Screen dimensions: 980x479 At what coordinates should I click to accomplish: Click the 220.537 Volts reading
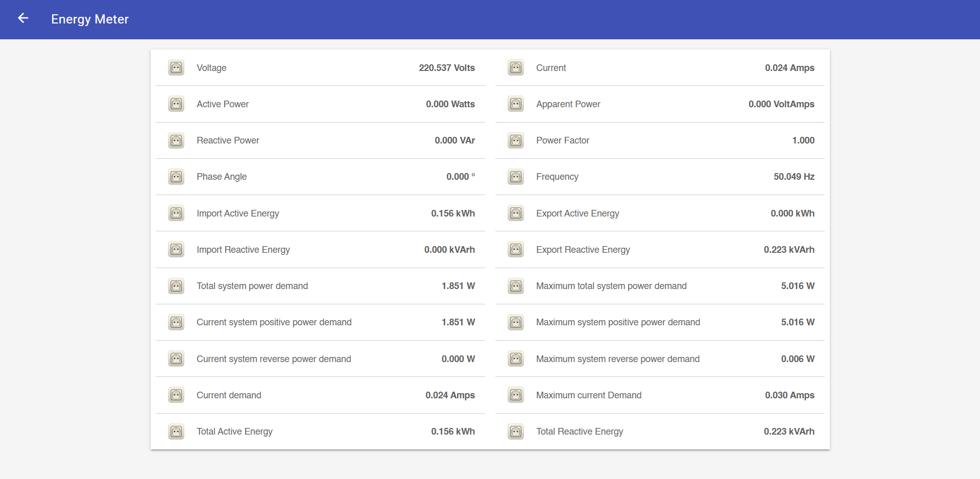tap(446, 68)
